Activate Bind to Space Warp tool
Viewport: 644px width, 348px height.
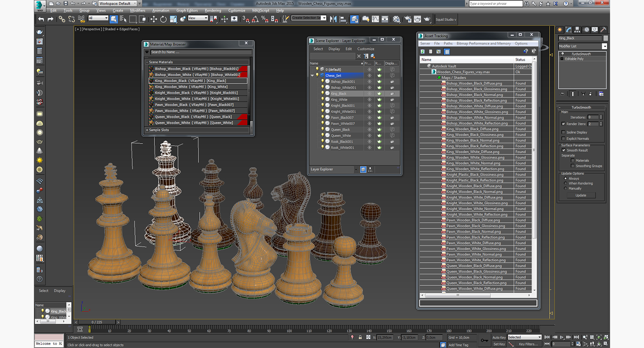pos(81,19)
